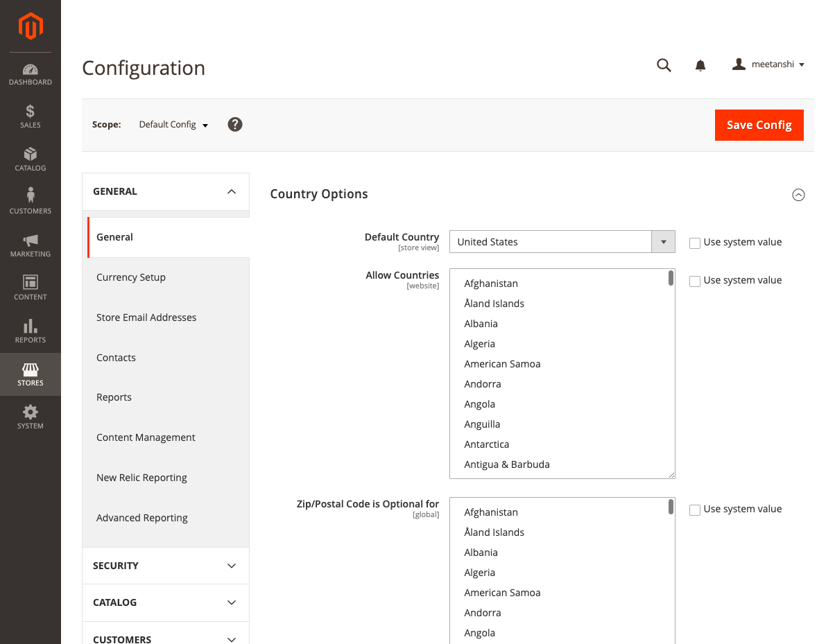Select Anguilla in Allow Countries list
Viewport: 835px width, 644px height.
pyautogui.click(x=559, y=424)
